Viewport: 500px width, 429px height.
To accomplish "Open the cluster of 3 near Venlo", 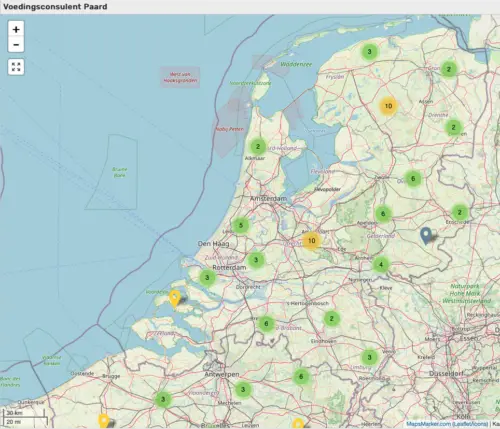I will tap(369, 357).
